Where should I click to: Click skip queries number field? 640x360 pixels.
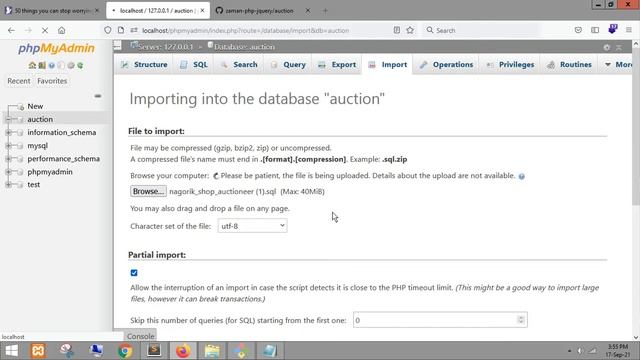coord(440,320)
